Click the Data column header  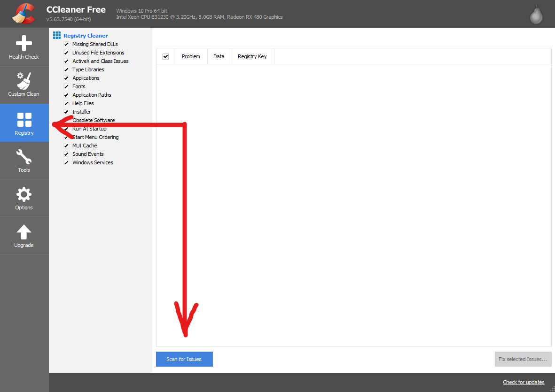click(x=219, y=56)
